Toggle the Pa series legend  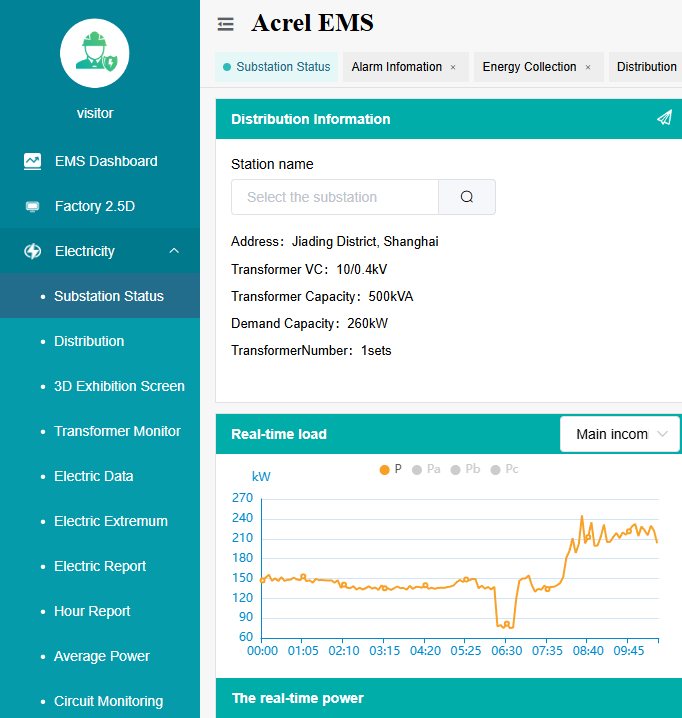pos(426,469)
